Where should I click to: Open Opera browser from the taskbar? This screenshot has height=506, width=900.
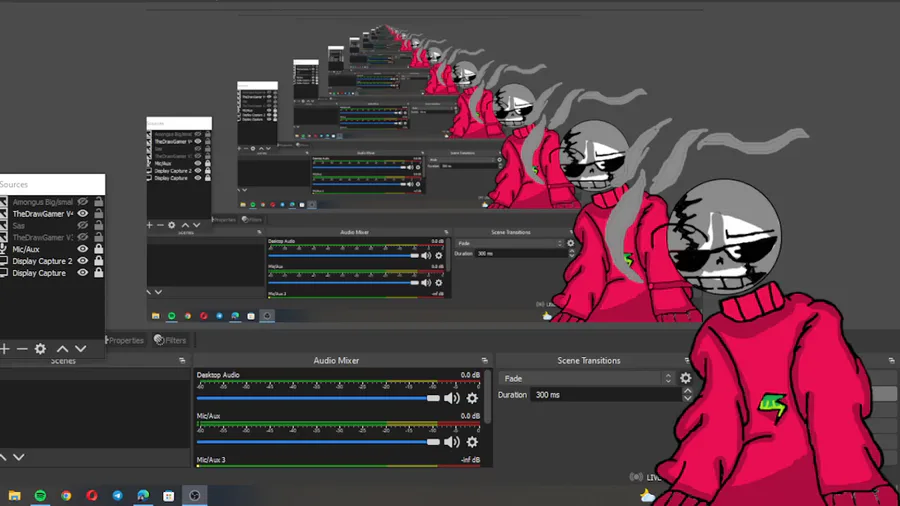(x=92, y=496)
